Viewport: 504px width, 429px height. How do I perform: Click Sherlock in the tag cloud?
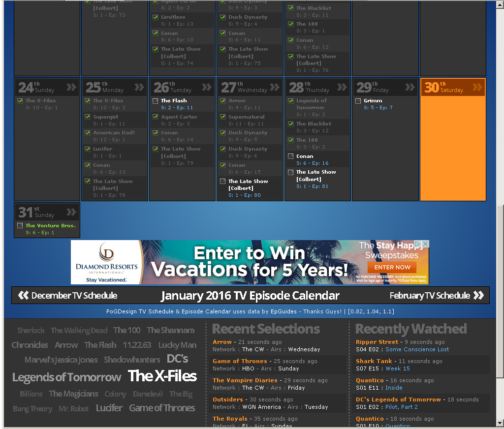(x=31, y=330)
